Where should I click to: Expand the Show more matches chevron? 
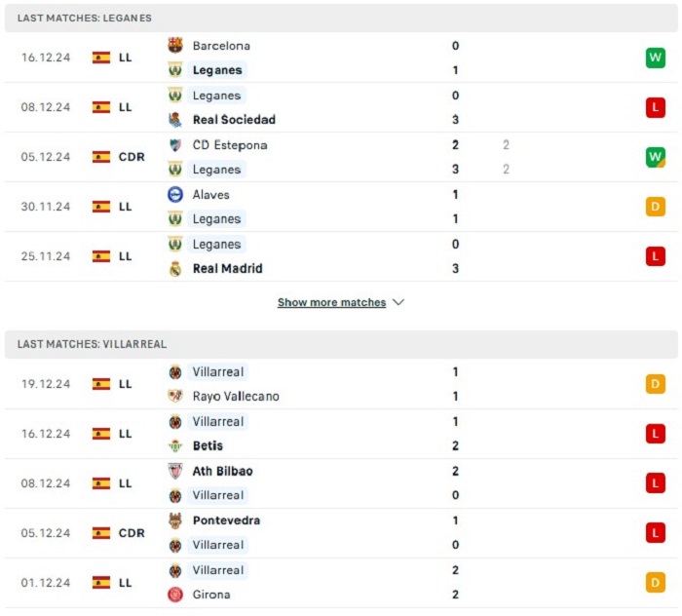pyautogui.click(x=398, y=302)
